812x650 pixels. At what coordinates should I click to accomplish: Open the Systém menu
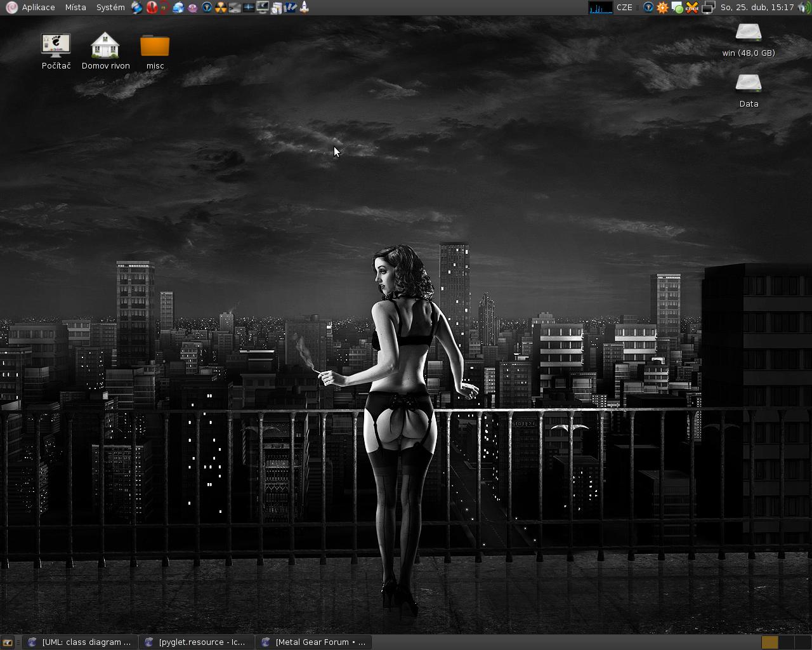pos(110,8)
